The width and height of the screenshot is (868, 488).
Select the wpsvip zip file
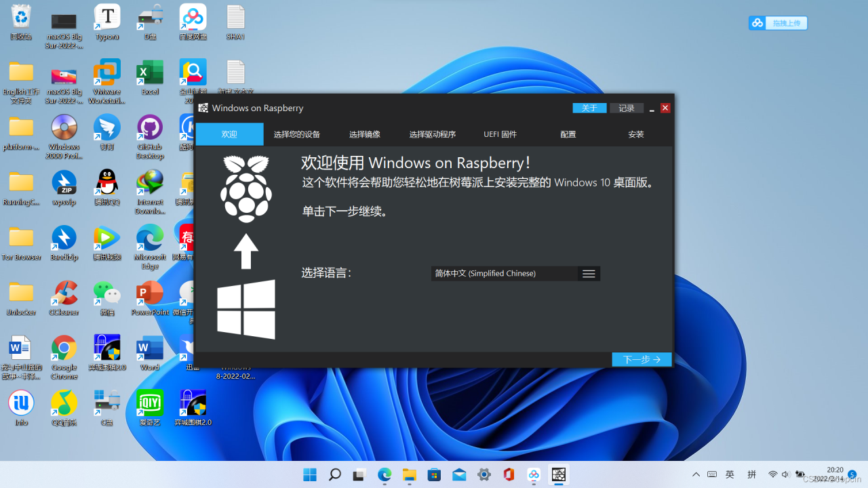click(x=64, y=188)
